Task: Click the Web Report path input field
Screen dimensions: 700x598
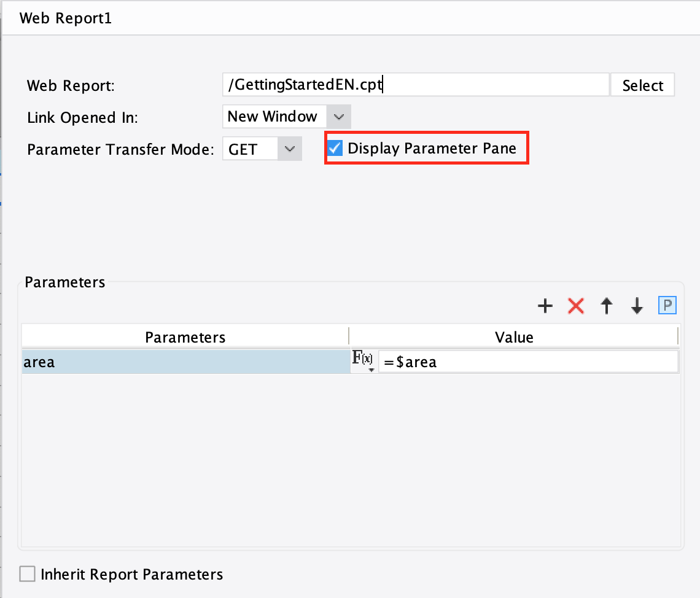Action: pyautogui.click(x=416, y=85)
